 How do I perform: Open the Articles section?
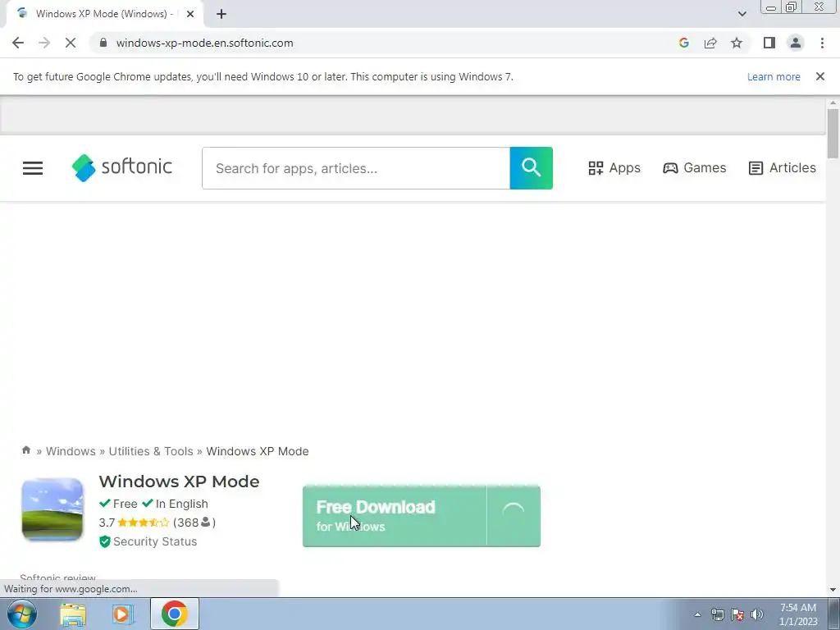click(782, 167)
